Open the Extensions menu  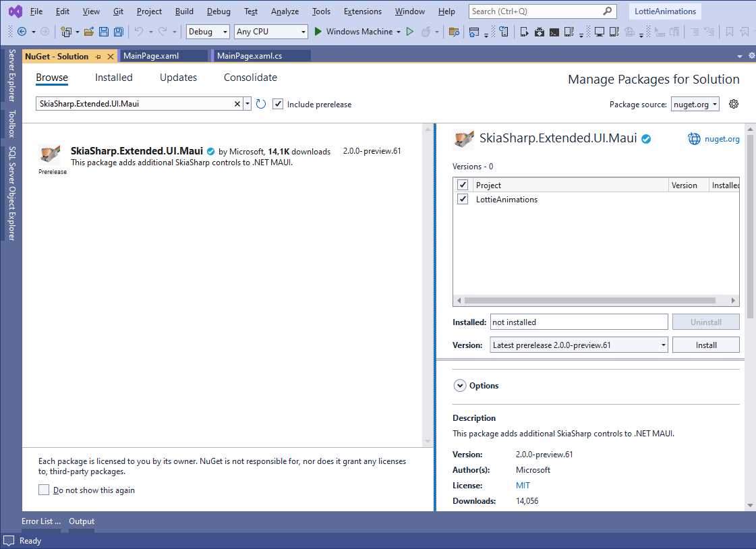pyautogui.click(x=362, y=11)
